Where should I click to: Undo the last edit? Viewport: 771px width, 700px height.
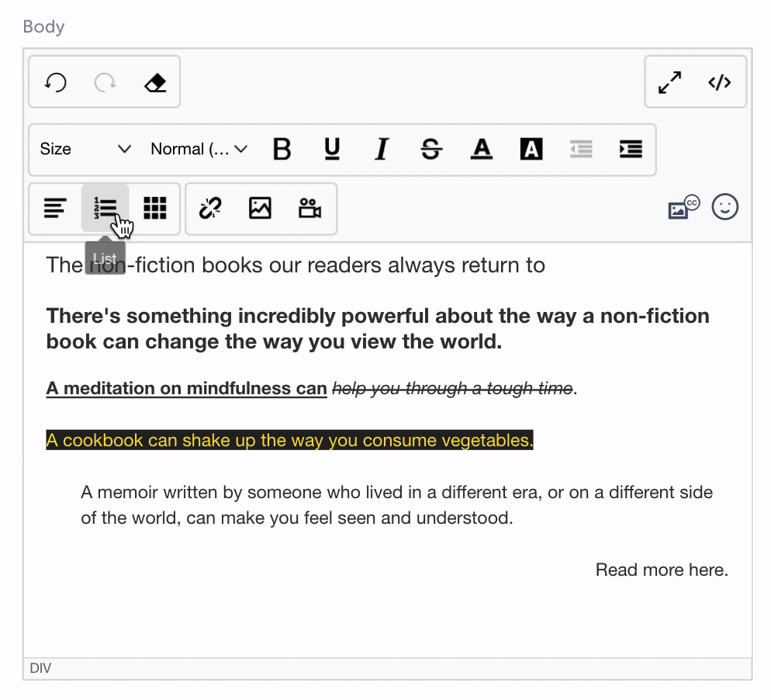tap(56, 82)
